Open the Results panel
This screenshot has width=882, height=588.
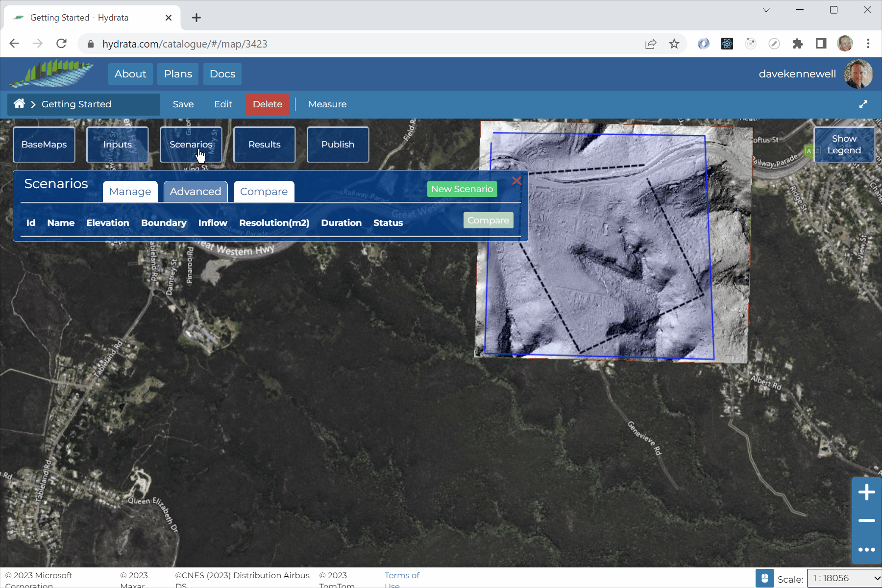tap(264, 145)
